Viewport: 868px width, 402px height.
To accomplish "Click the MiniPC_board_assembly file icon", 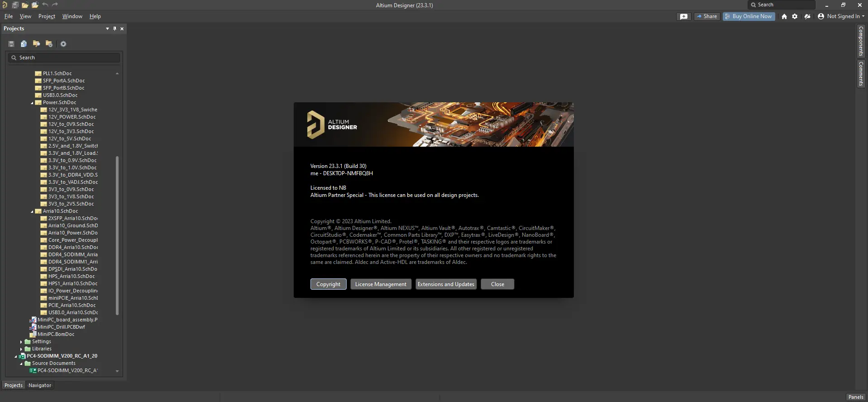I will pos(33,320).
